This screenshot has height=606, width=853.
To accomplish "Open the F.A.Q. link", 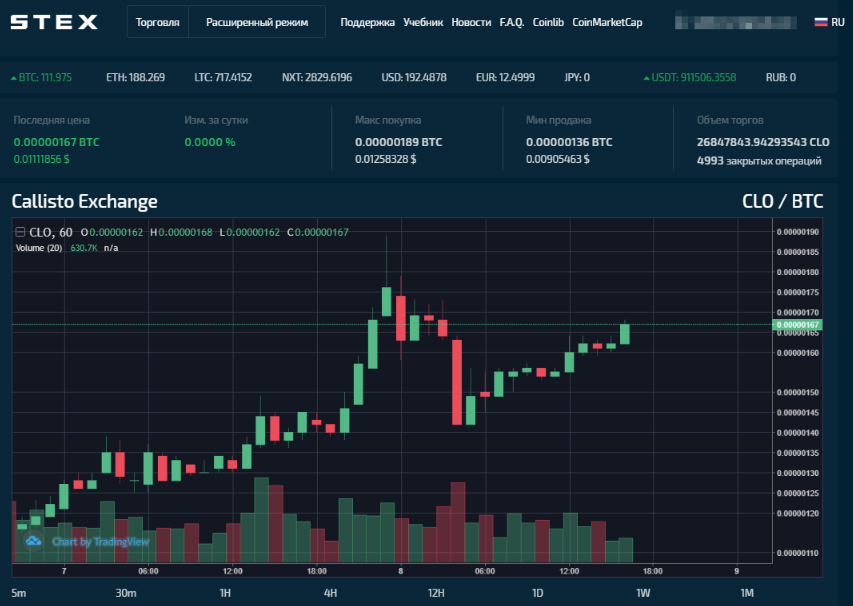I will [511, 22].
